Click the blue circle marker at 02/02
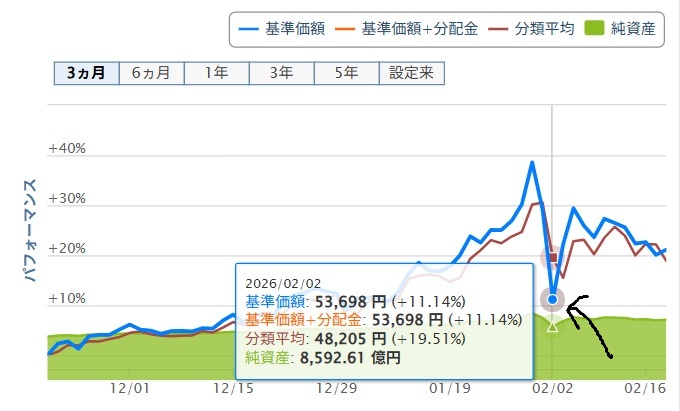The image size is (680, 411). 553,299
